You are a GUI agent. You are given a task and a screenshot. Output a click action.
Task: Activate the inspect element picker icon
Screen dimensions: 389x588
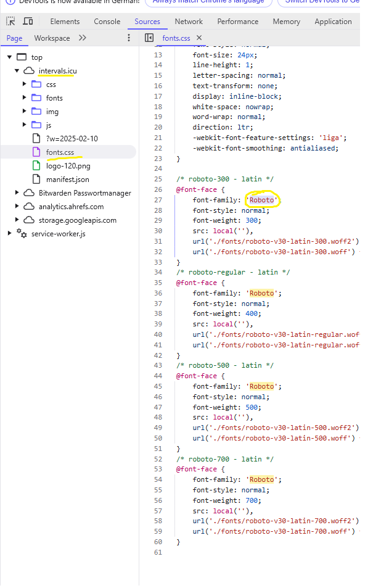pyautogui.click(x=11, y=22)
